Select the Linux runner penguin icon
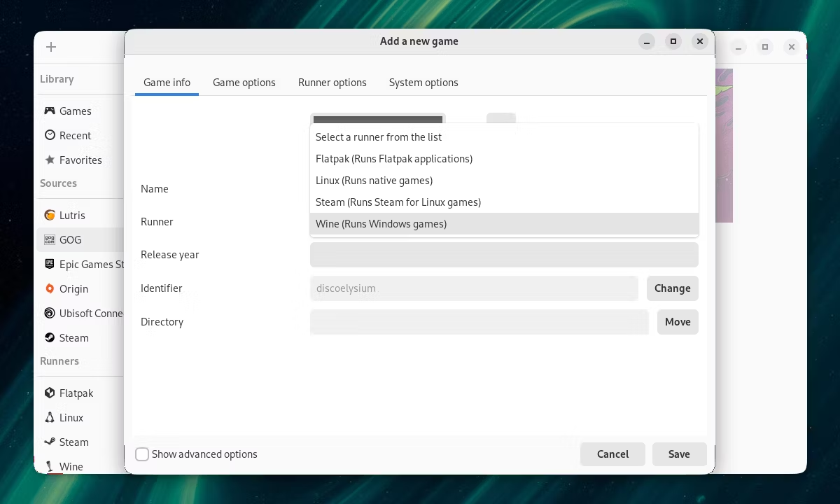The width and height of the screenshot is (840, 504). (50, 417)
